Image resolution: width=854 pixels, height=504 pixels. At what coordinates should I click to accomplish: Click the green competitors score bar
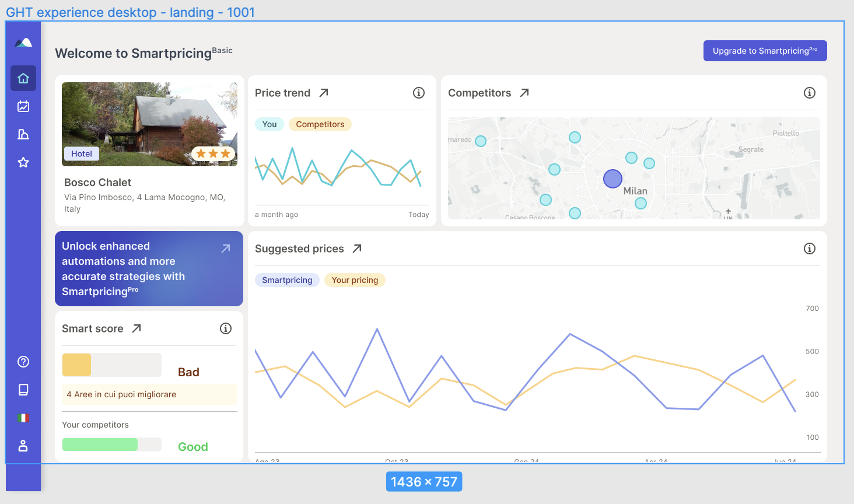pos(112,444)
